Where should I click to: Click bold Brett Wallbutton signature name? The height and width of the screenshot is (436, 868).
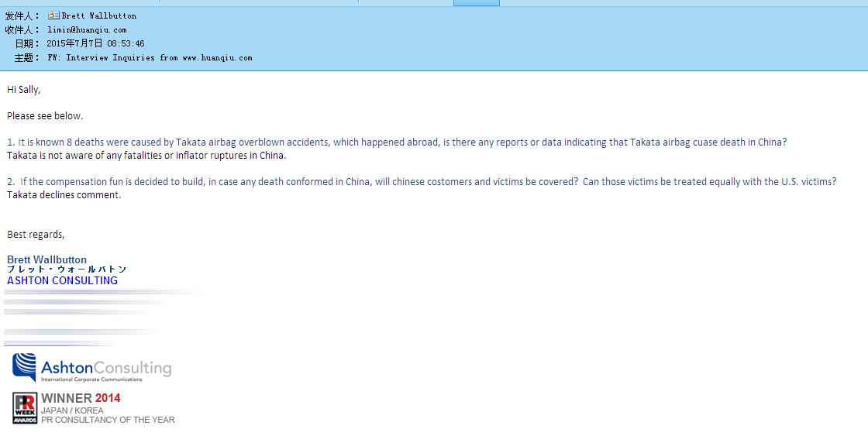pos(46,259)
